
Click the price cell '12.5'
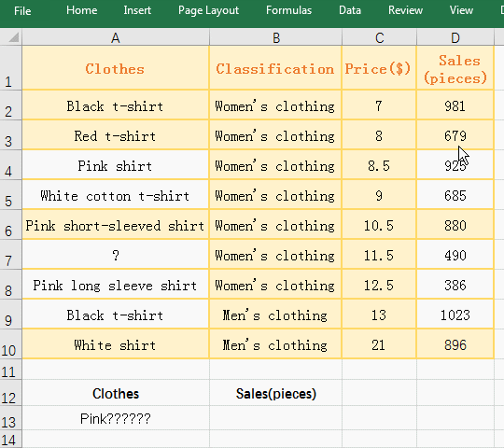pyautogui.click(x=379, y=285)
